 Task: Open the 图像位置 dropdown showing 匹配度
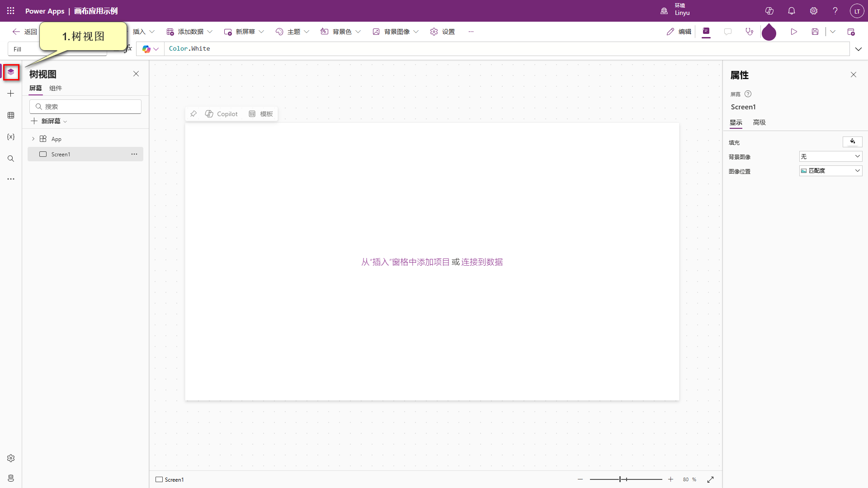[830, 171]
